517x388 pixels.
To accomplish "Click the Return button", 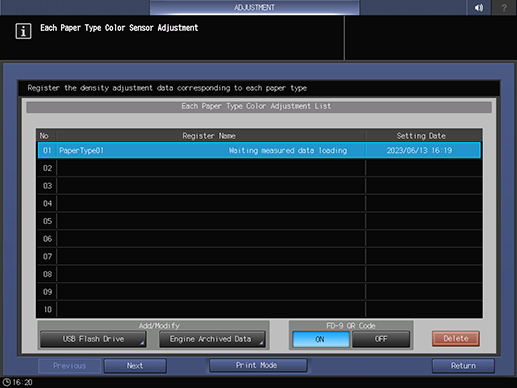I will pos(463,366).
